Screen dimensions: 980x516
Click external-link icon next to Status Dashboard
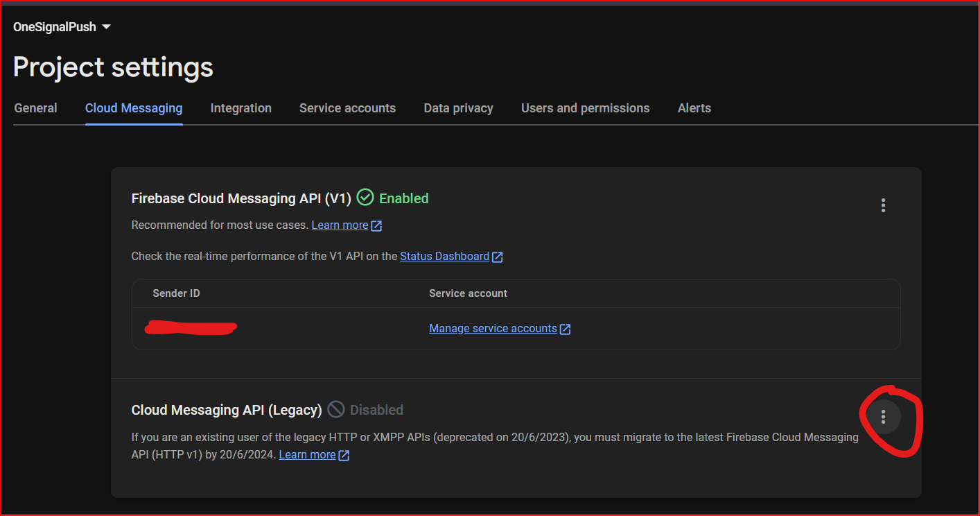pyautogui.click(x=498, y=257)
